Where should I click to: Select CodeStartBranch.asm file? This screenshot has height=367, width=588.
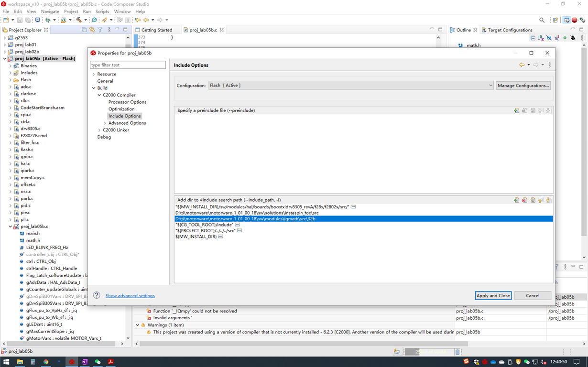tap(42, 108)
